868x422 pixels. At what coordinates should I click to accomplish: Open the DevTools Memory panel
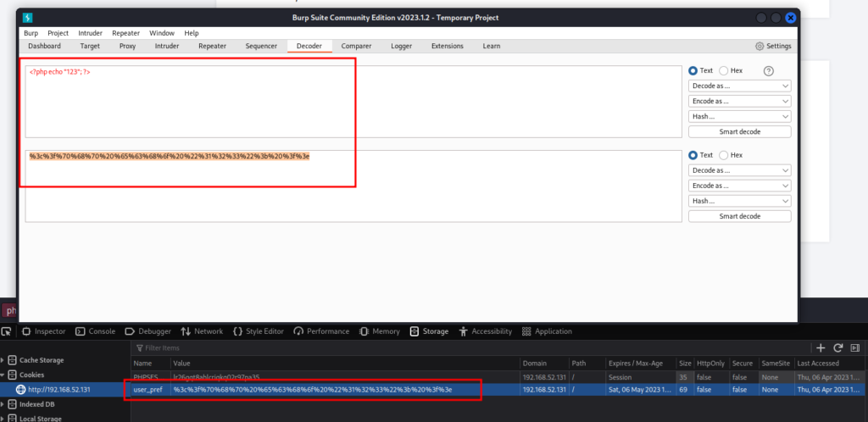[x=379, y=331]
